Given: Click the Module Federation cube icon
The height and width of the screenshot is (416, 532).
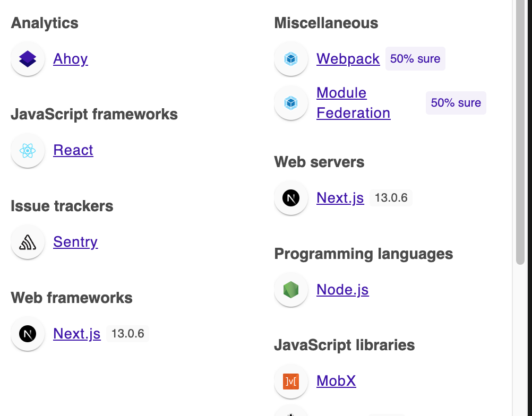Looking at the screenshot, I should (x=291, y=103).
